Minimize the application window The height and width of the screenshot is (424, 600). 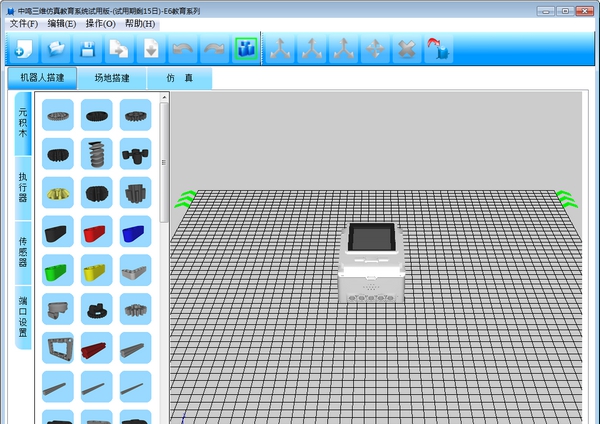tap(545, 11)
